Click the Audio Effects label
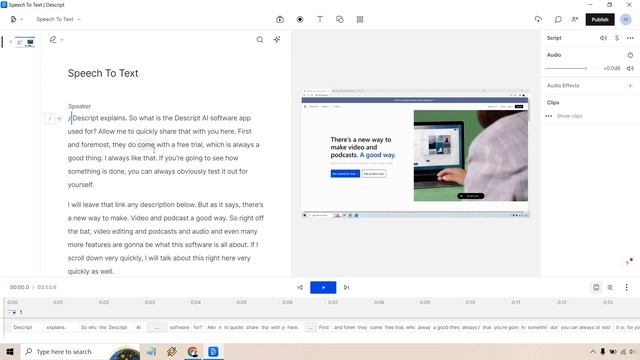 pyautogui.click(x=563, y=86)
